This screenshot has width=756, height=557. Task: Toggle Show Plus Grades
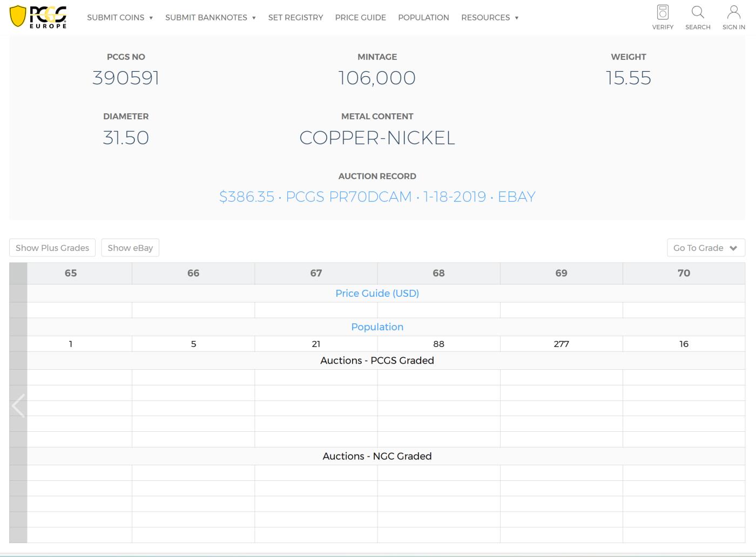[52, 248]
